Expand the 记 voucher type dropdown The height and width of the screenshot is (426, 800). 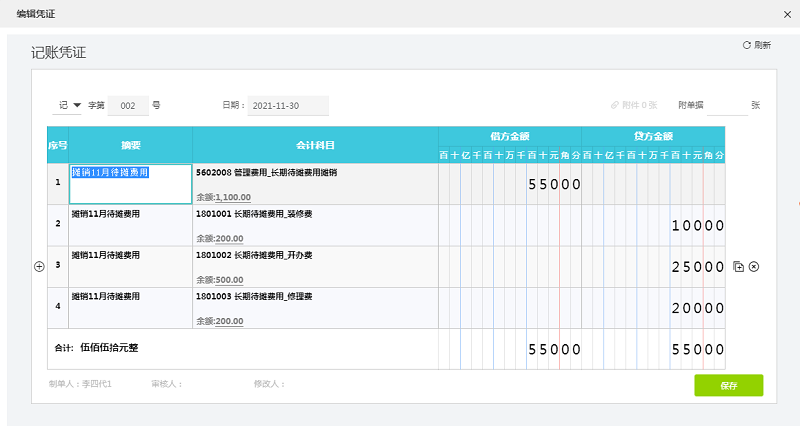70,105
